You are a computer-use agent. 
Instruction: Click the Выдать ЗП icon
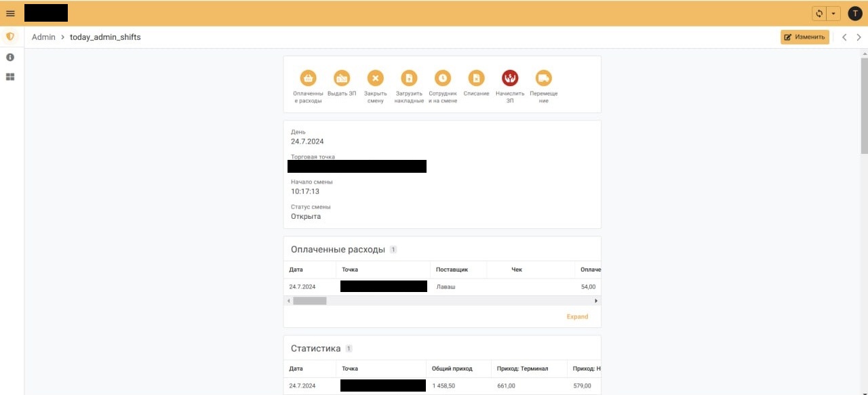(x=342, y=78)
